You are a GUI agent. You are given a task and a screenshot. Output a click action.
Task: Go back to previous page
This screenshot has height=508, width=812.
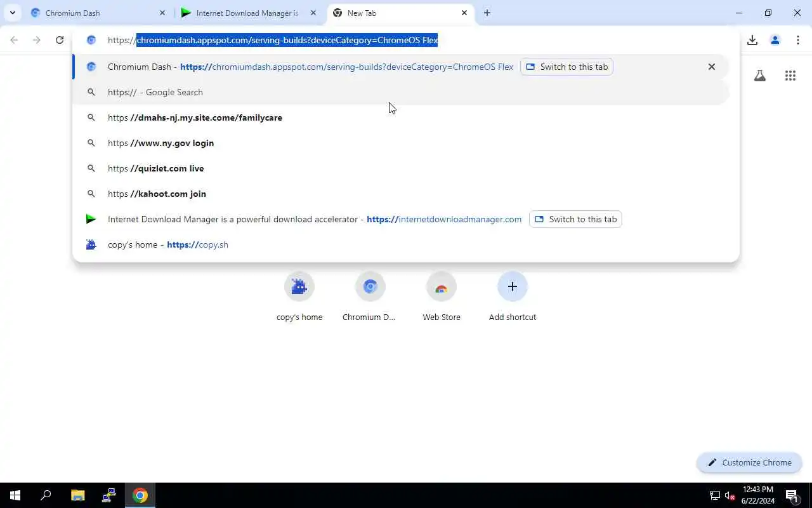pyautogui.click(x=14, y=40)
